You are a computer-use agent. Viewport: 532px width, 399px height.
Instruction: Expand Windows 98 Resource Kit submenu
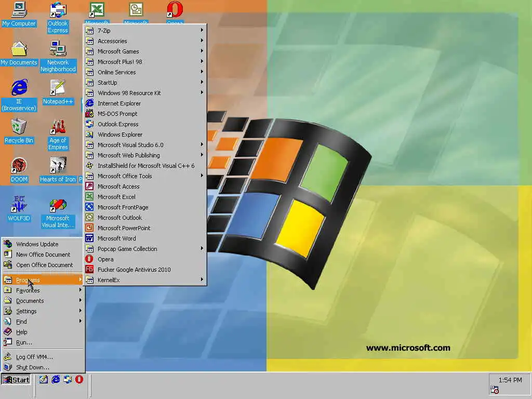[145, 93]
